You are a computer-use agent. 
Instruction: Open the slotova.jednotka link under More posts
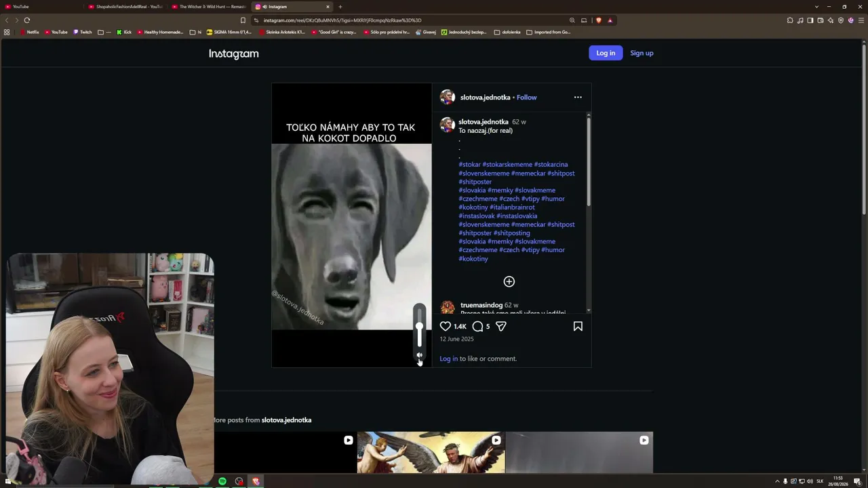[286, 420]
